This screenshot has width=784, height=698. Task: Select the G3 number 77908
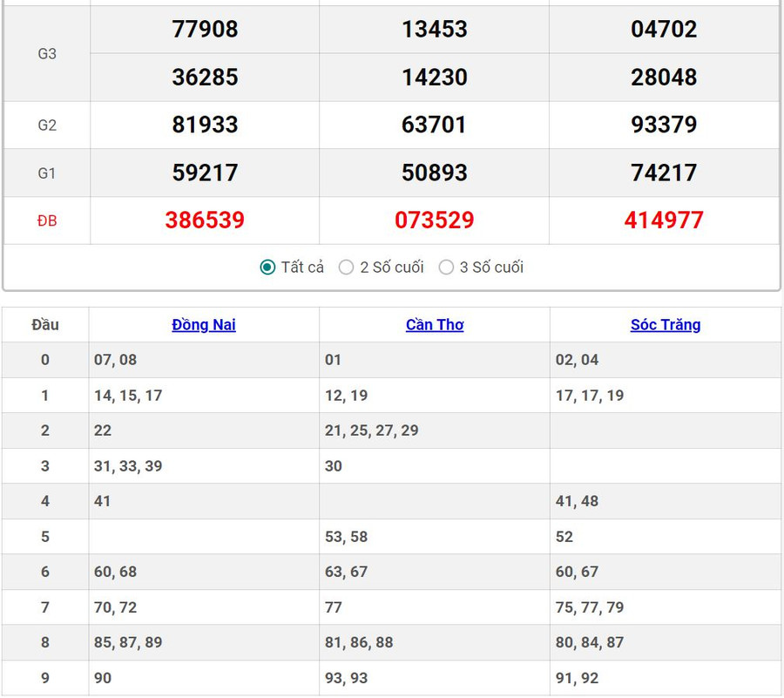[x=205, y=30]
